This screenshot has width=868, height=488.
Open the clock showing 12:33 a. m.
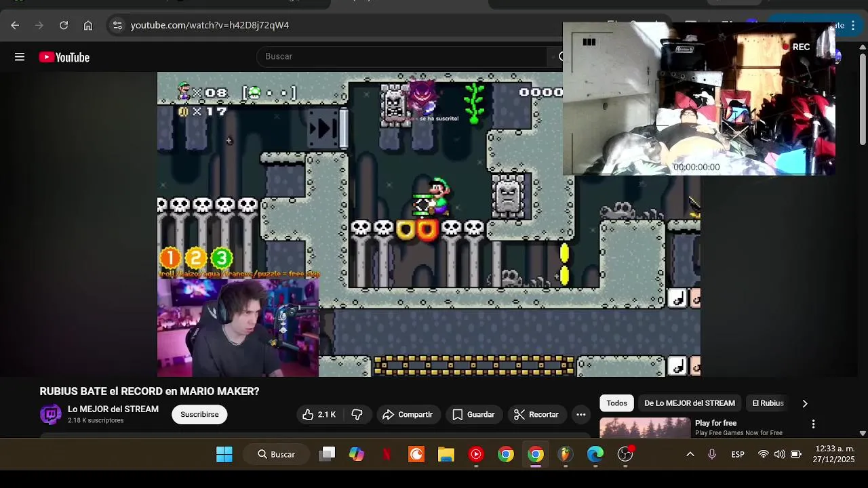[x=834, y=454]
